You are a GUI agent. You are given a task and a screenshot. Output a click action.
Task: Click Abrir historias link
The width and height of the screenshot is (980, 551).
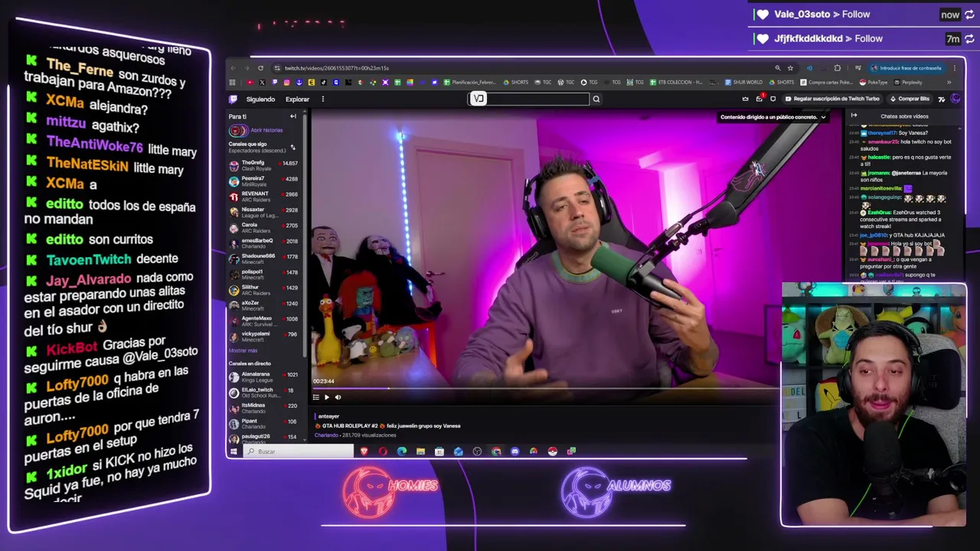266,130
